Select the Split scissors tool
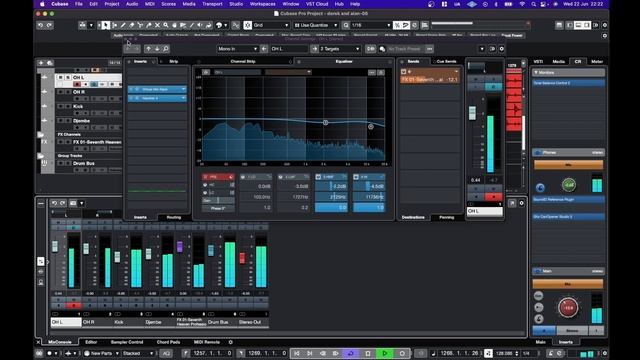 140,25
